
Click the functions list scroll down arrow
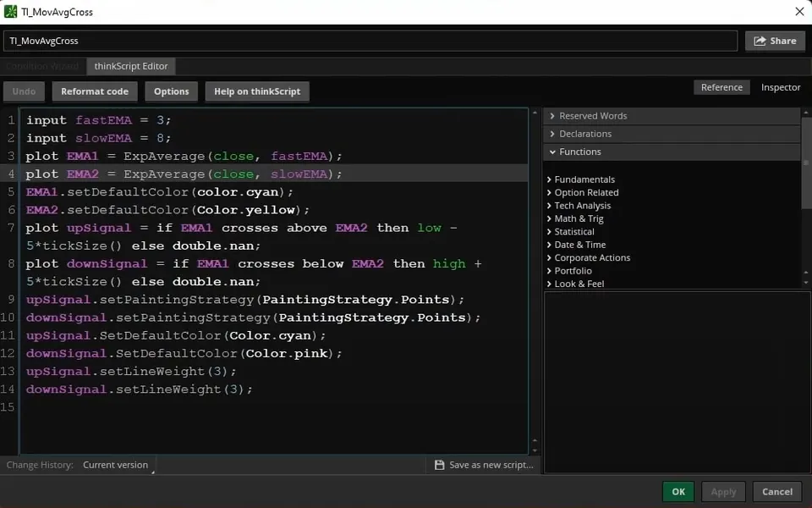[x=805, y=283]
